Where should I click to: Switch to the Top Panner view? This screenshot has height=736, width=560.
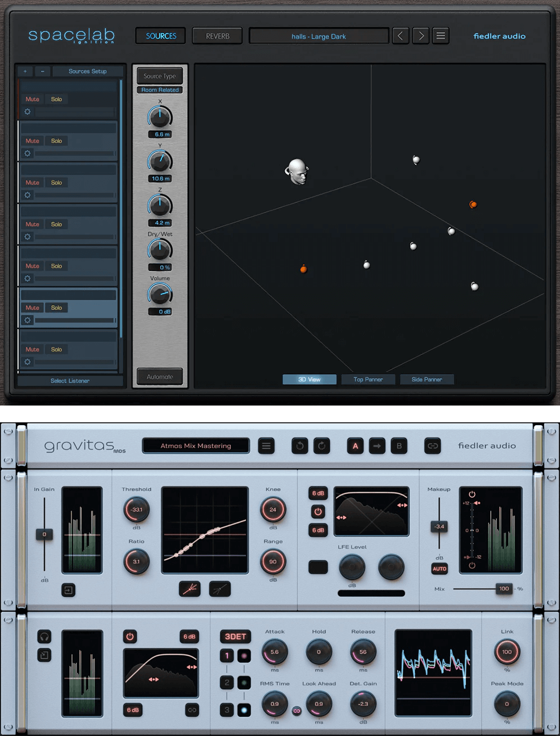(x=368, y=379)
